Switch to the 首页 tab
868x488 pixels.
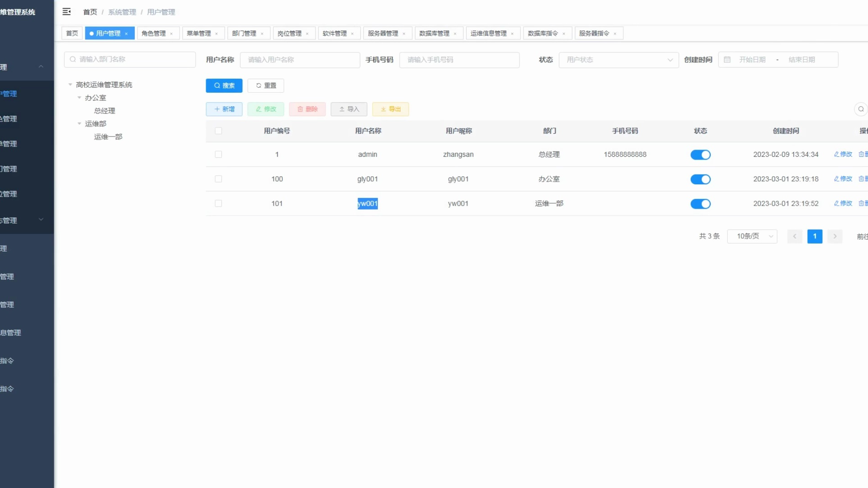click(72, 33)
